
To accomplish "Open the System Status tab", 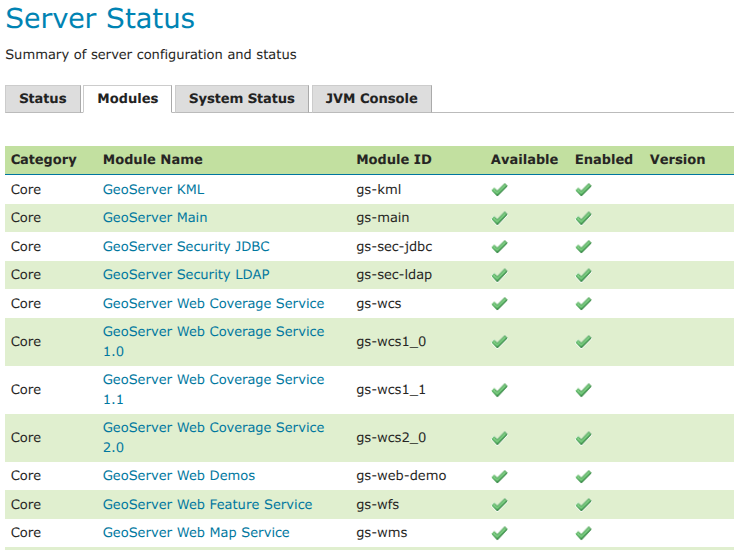I will 241,98.
